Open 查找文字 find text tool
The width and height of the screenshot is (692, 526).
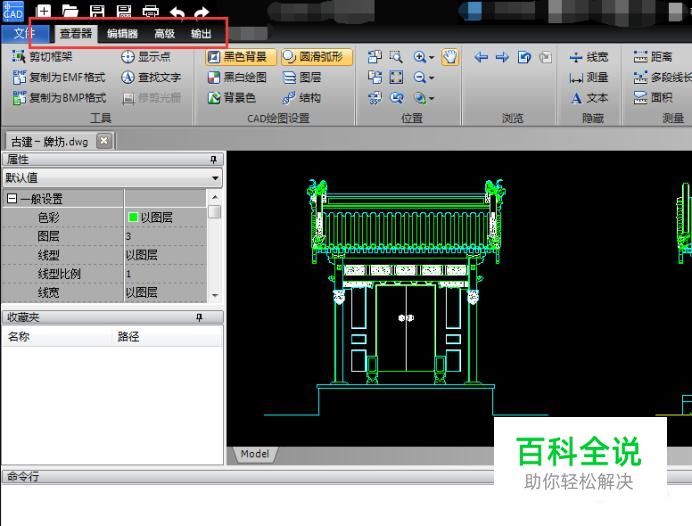pyautogui.click(x=151, y=77)
